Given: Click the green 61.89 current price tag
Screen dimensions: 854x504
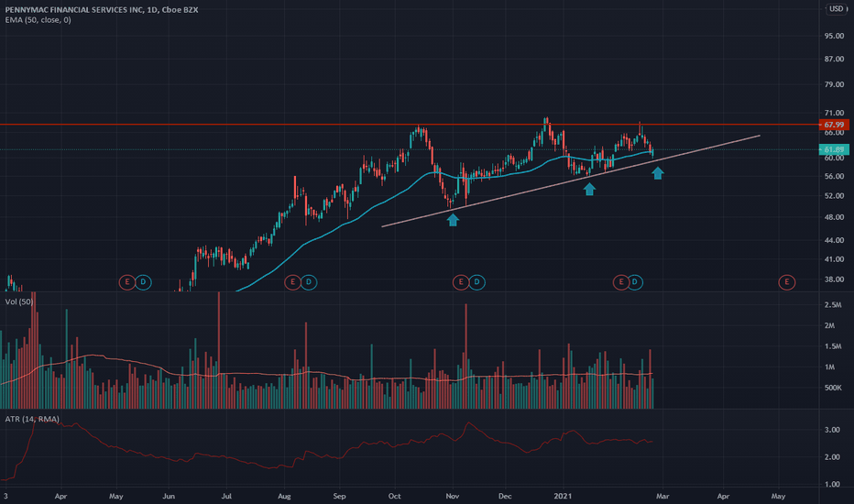Looking at the screenshot, I should pyautogui.click(x=834, y=149).
